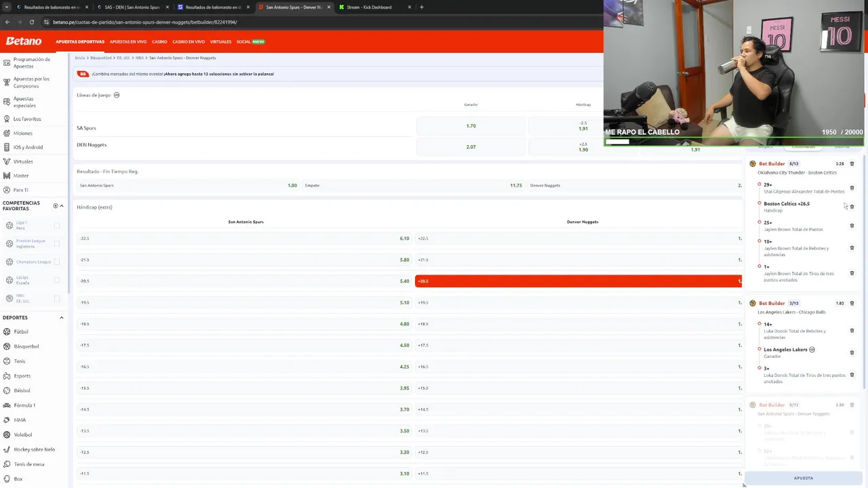
Task: Open Los Favoritos section
Action: pyautogui.click(x=27, y=119)
